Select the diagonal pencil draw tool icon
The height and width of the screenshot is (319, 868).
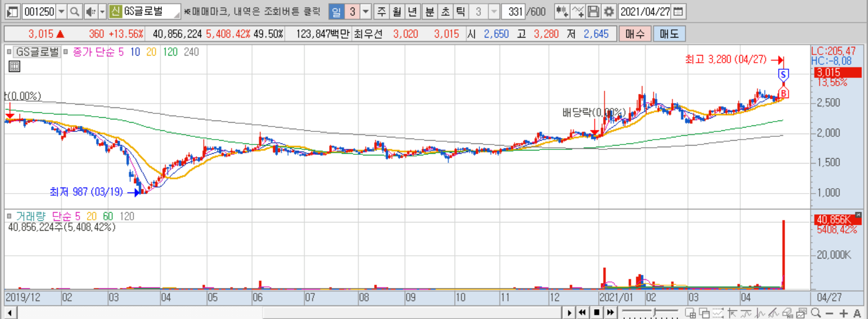(773, 313)
